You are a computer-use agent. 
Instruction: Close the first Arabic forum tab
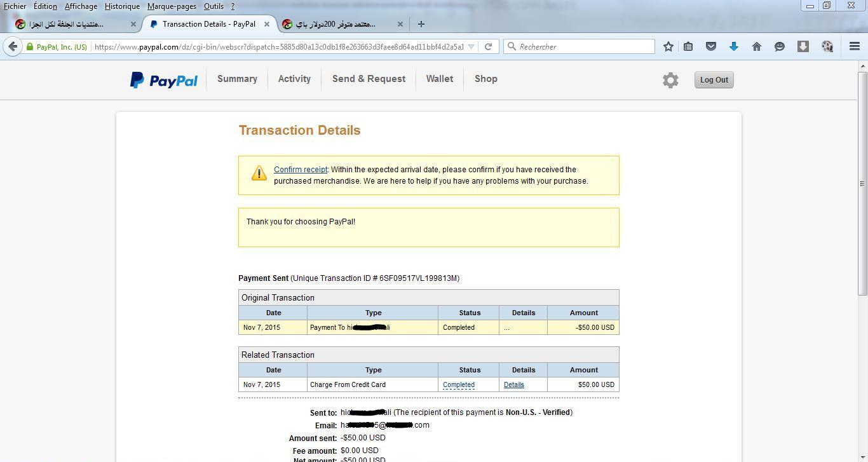[x=133, y=24]
